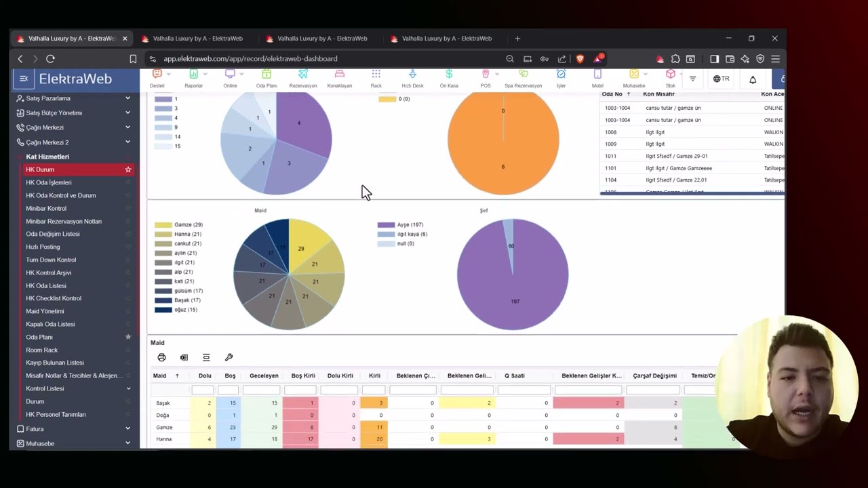Viewport: 868px width, 488px height.
Task: Click the Gamze (29) legend swatch
Action: 163,224
